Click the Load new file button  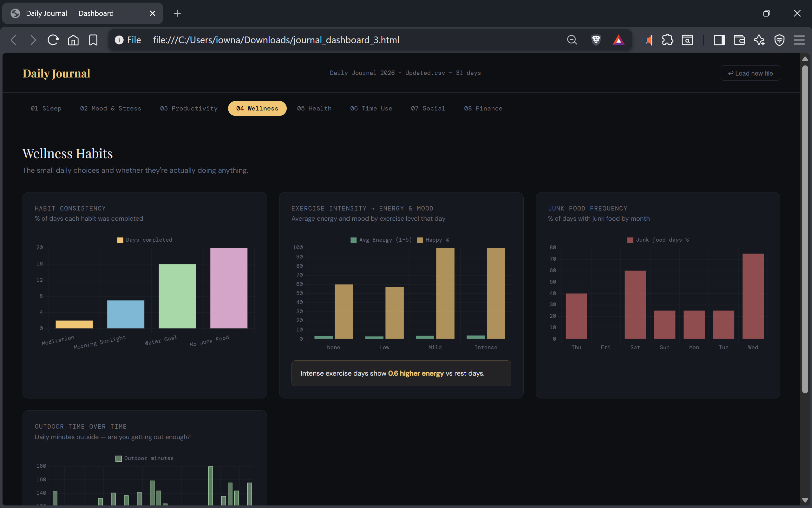[x=750, y=73]
